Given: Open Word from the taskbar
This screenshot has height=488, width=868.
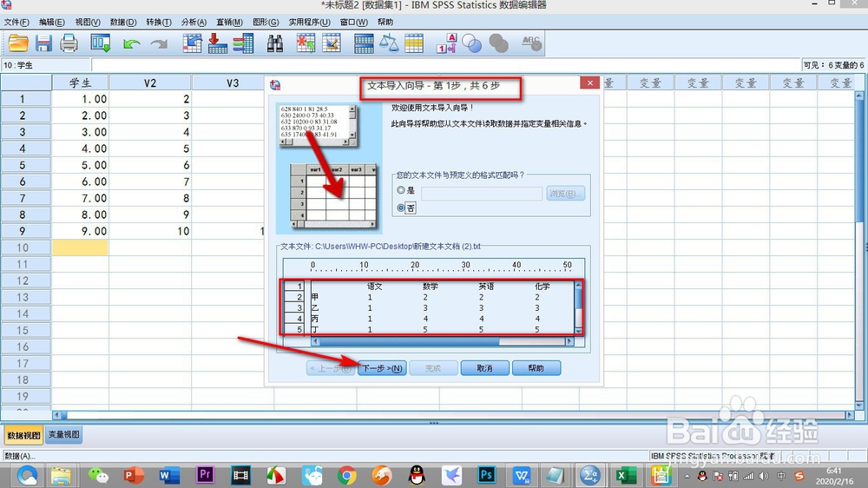Looking at the screenshot, I should [169, 475].
